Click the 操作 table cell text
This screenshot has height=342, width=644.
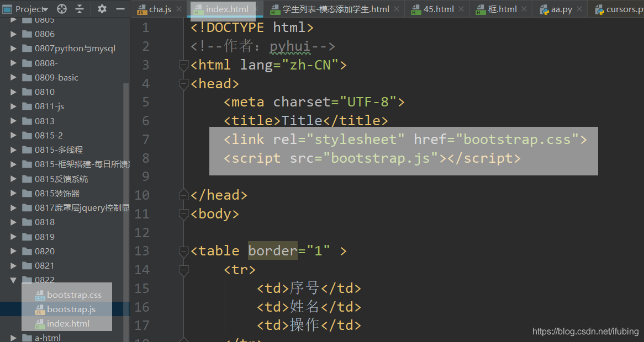(304, 325)
